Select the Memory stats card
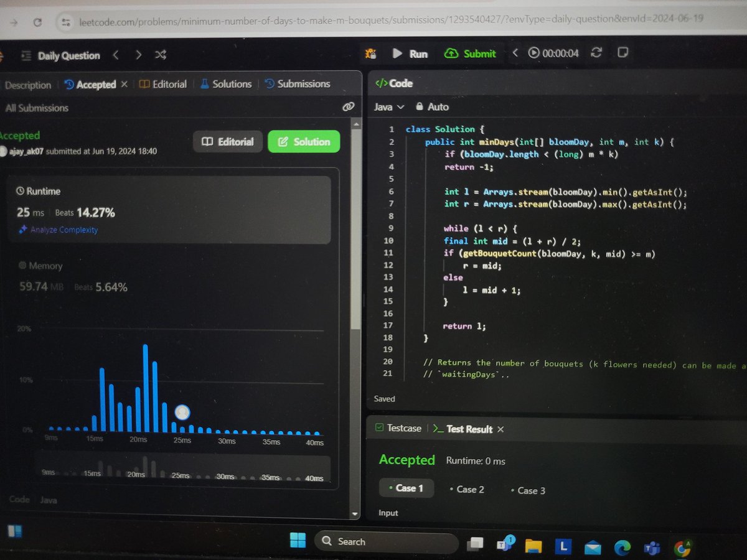 pyautogui.click(x=169, y=276)
